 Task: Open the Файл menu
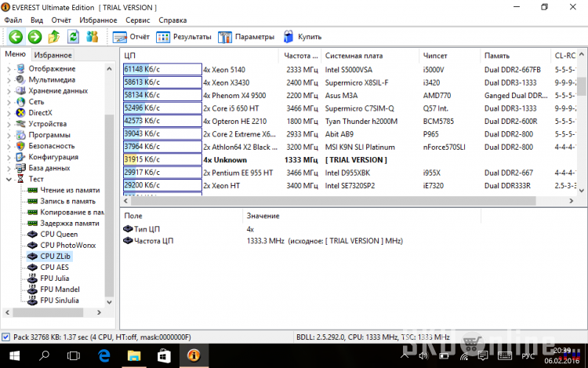13,20
